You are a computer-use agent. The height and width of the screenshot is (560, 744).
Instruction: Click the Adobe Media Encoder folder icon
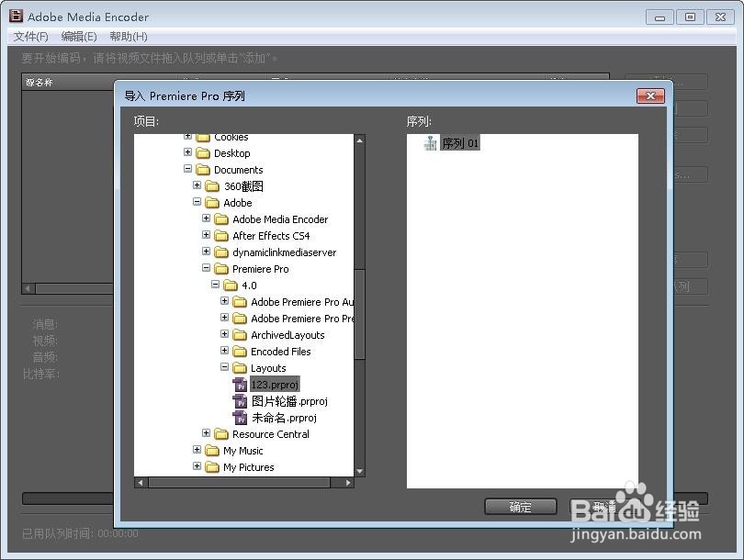coord(221,219)
